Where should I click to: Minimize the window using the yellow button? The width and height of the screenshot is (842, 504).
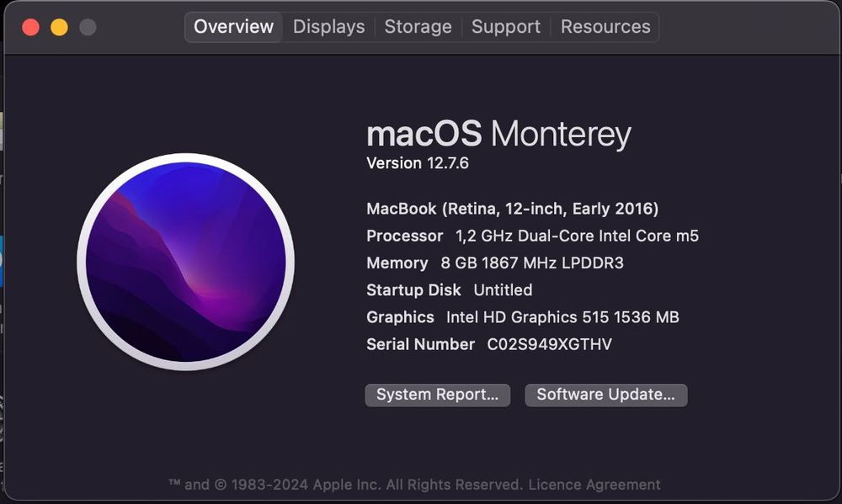pyautogui.click(x=59, y=27)
